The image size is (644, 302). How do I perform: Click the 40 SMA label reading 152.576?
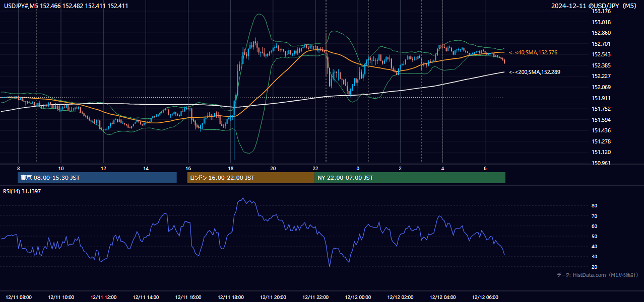click(533, 52)
